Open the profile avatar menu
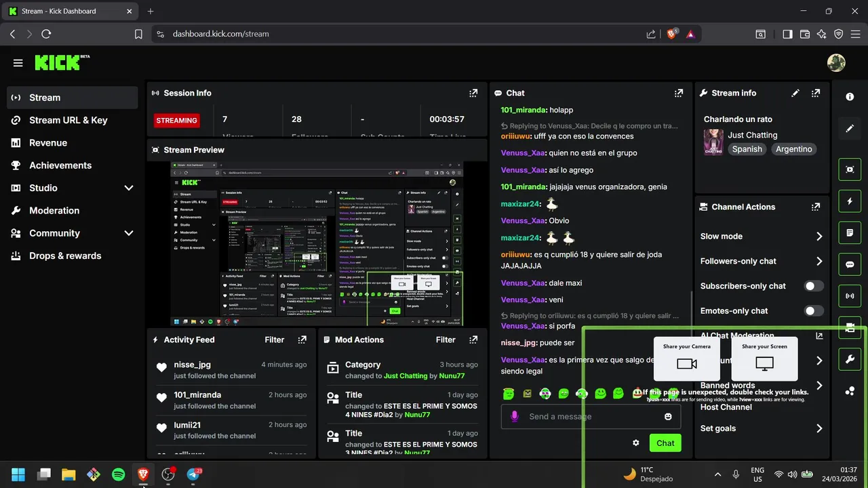The height and width of the screenshot is (488, 868). [x=836, y=63]
